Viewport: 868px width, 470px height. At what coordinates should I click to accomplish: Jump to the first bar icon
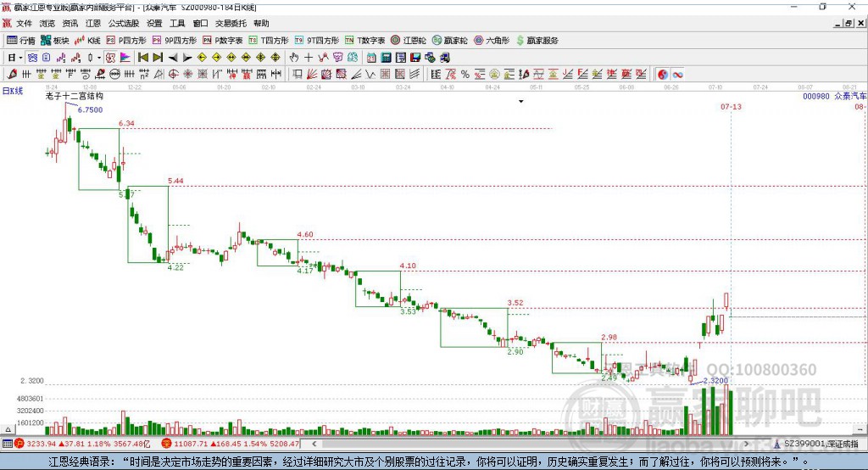(142, 58)
